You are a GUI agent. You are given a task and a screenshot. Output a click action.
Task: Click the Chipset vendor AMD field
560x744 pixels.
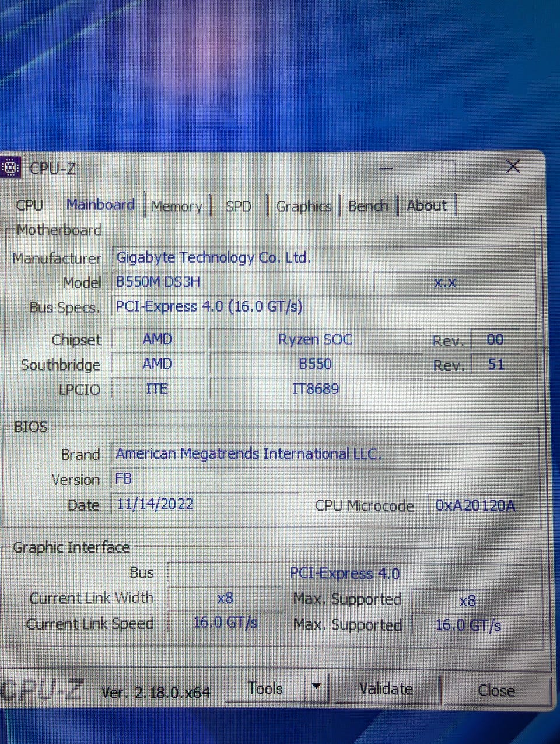pyautogui.click(x=157, y=339)
